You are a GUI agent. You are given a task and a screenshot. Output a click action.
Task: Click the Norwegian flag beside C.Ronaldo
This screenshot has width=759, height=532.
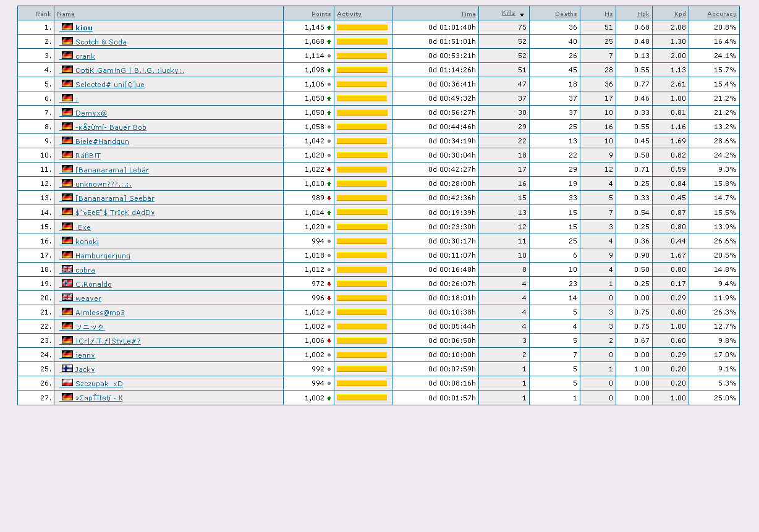(x=67, y=283)
